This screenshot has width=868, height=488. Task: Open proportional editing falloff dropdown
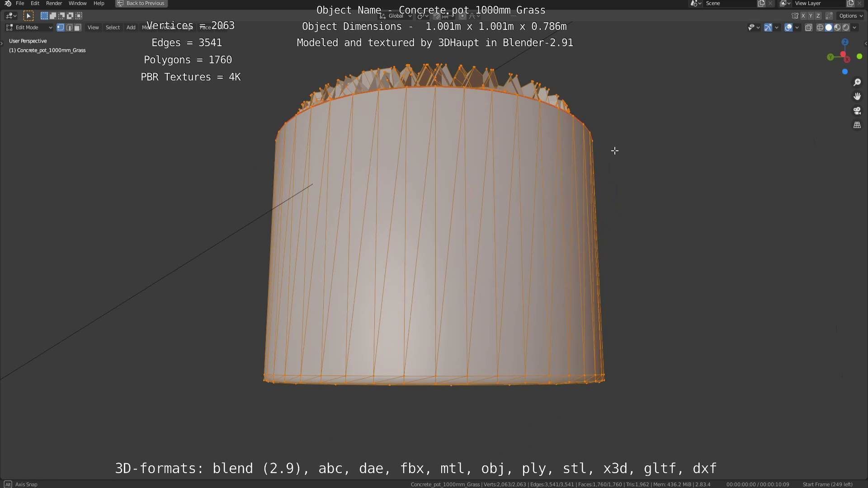[474, 16]
